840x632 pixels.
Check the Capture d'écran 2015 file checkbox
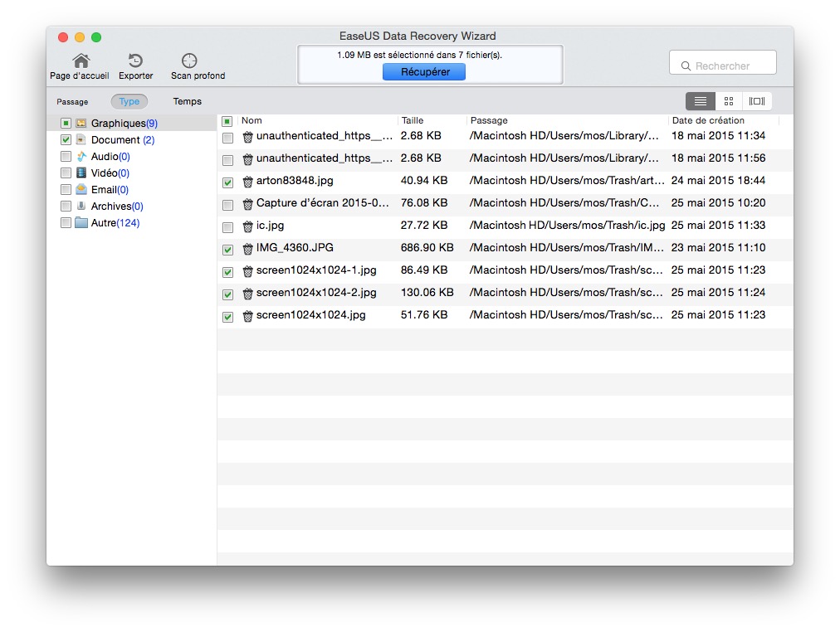pyautogui.click(x=227, y=205)
